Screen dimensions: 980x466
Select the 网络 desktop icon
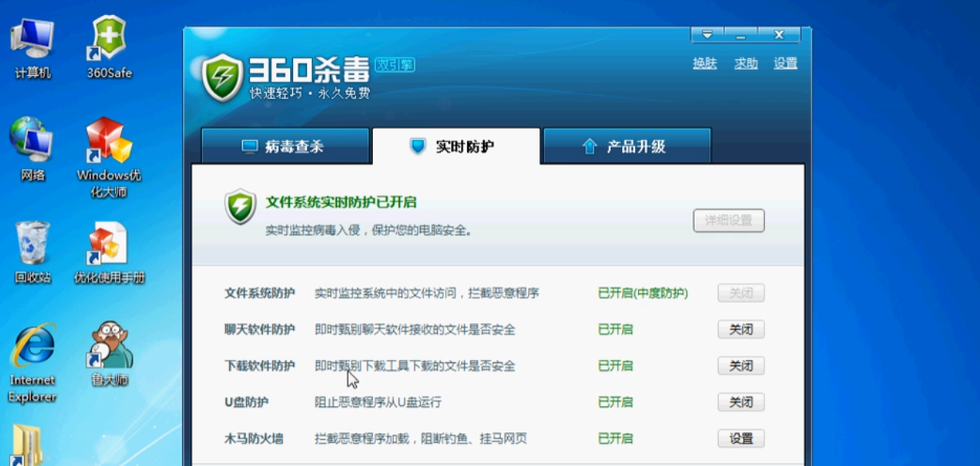click(33, 149)
